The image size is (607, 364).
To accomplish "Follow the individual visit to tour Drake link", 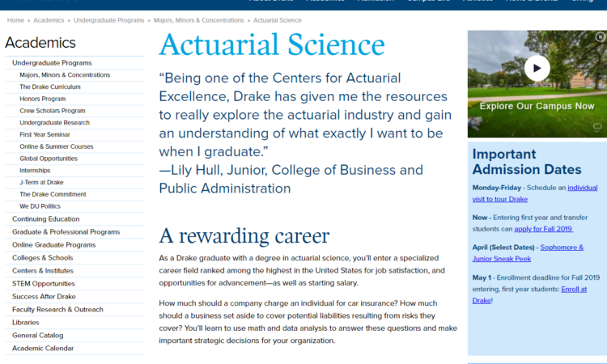I will click(x=535, y=193).
